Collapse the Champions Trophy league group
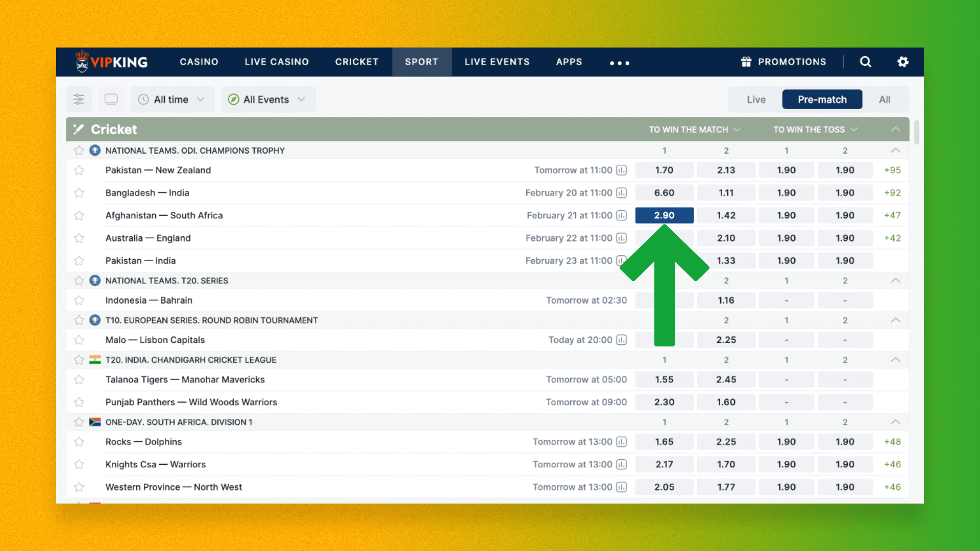Viewport: 980px width, 551px height. (x=895, y=151)
